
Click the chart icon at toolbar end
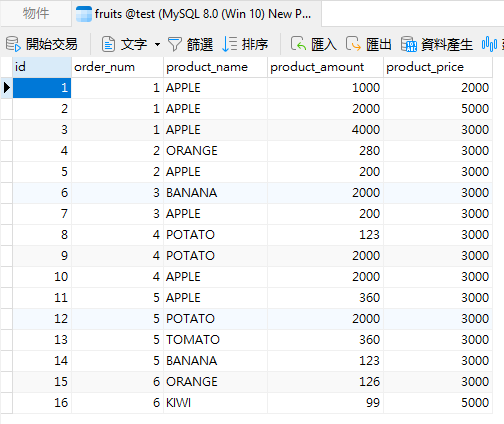pos(489,44)
